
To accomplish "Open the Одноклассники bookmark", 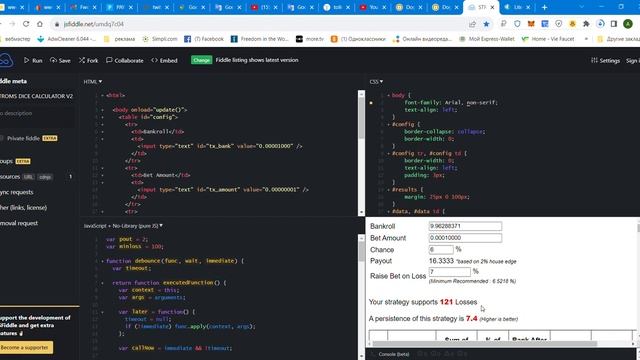I will 358,39.
